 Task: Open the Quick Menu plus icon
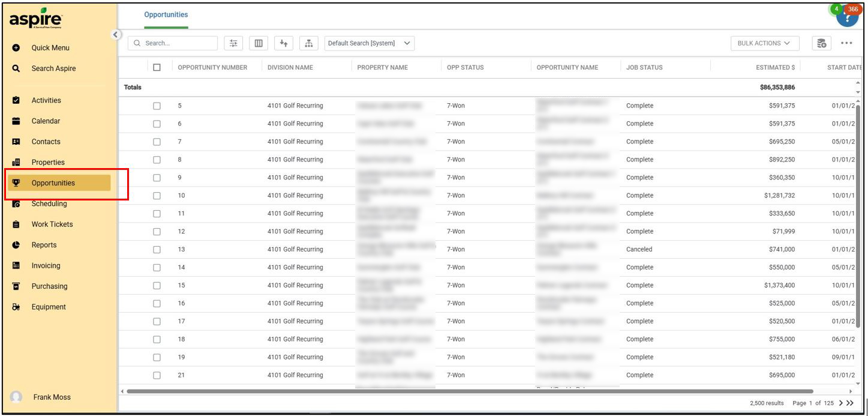click(x=16, y=48)
